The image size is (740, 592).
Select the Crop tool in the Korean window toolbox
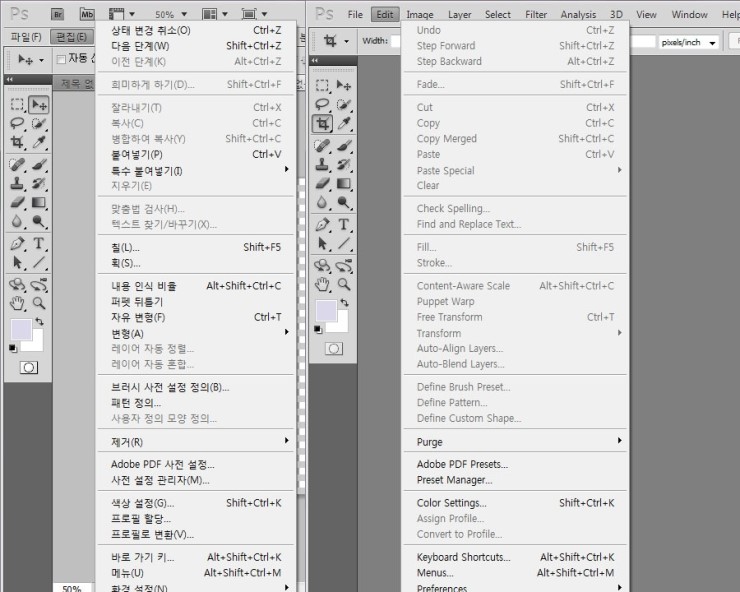[x=17, y=142]
